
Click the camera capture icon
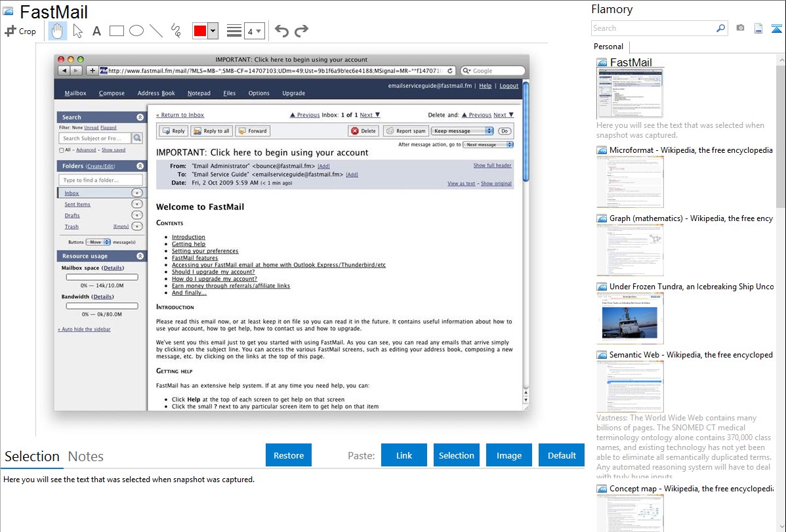[740, 28]
